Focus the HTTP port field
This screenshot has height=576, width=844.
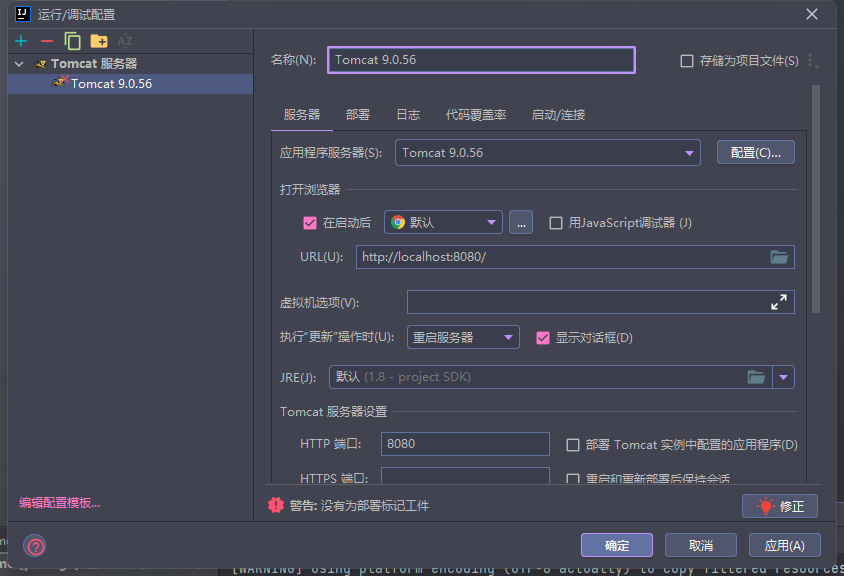pos(465,444)
